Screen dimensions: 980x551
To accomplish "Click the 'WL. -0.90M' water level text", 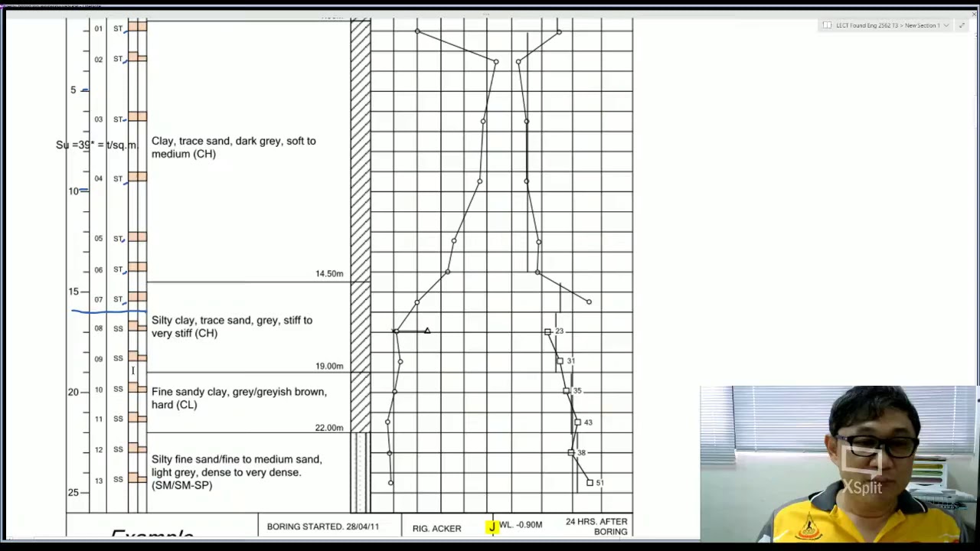I will [521, 525].
